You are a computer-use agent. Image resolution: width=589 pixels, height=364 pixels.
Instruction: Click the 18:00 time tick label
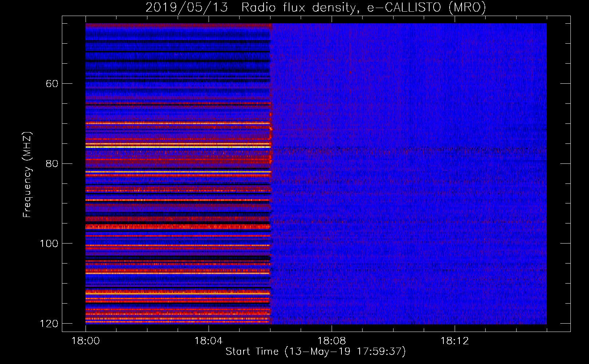pos(86,341)
